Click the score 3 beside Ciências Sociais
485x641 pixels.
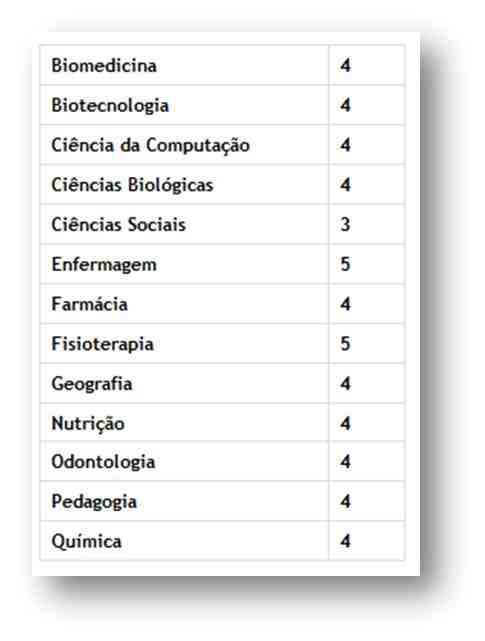(345, 224)
